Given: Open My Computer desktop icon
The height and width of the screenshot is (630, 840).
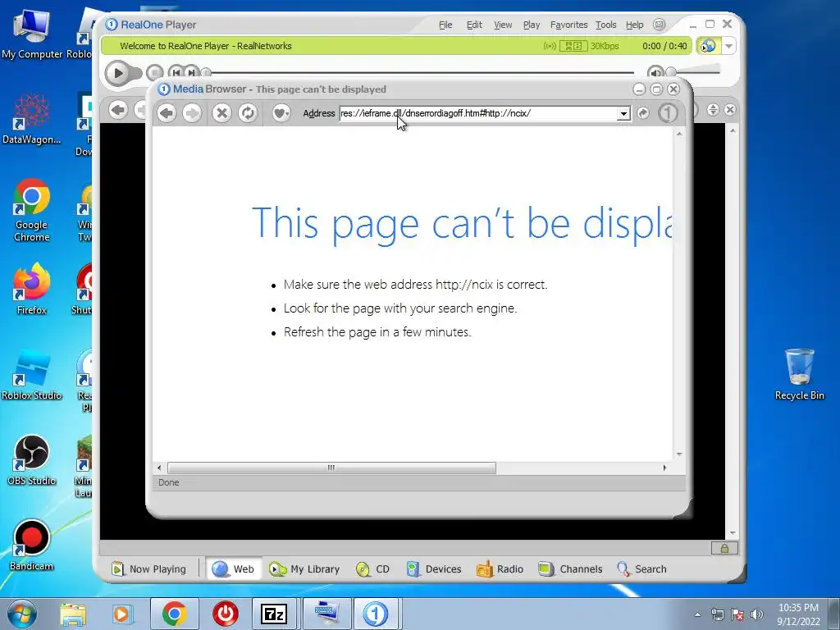Looking at the screenshot, I should [x=31, y=33].
